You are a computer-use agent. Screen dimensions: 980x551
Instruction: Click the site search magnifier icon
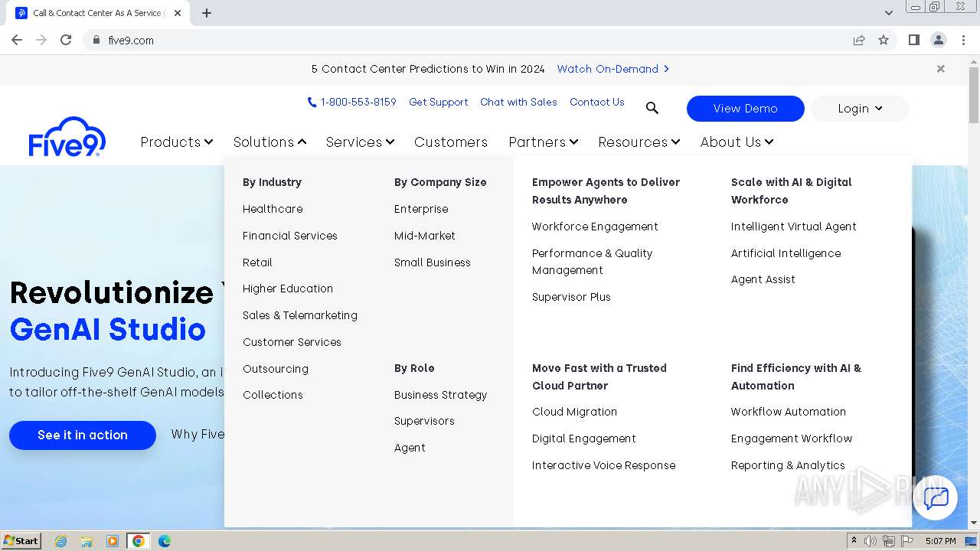652,109
